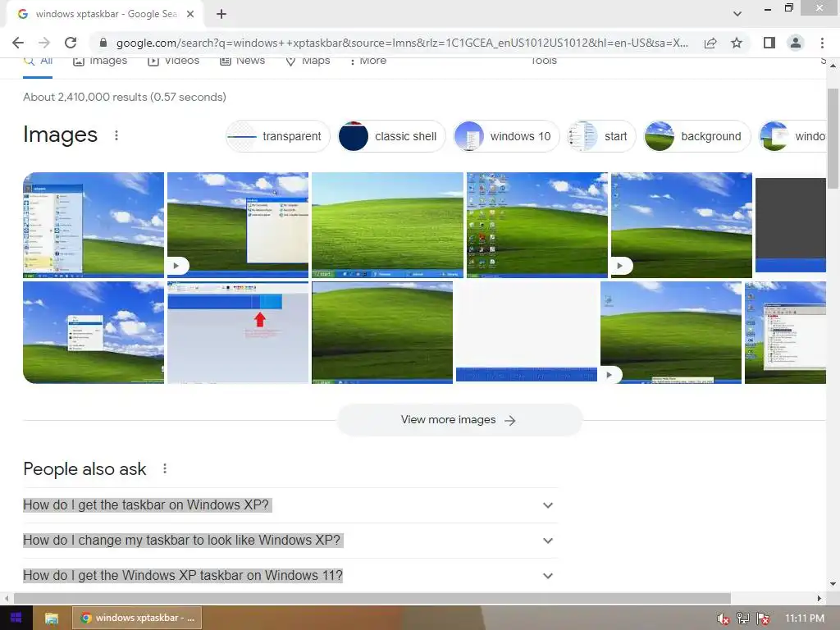
Task: Switch to the Maps search tab
Action: pyautogui.click(x=308, y=61)
